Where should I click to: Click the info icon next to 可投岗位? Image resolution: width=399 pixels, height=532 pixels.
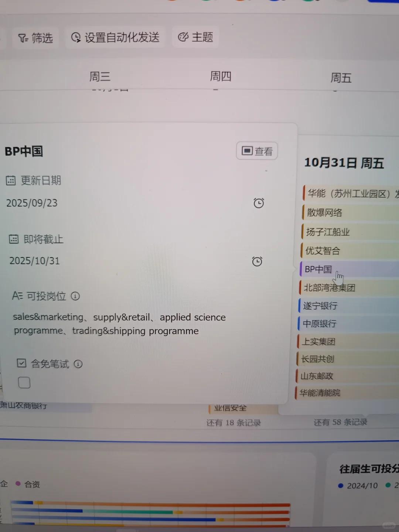(75, 296)
